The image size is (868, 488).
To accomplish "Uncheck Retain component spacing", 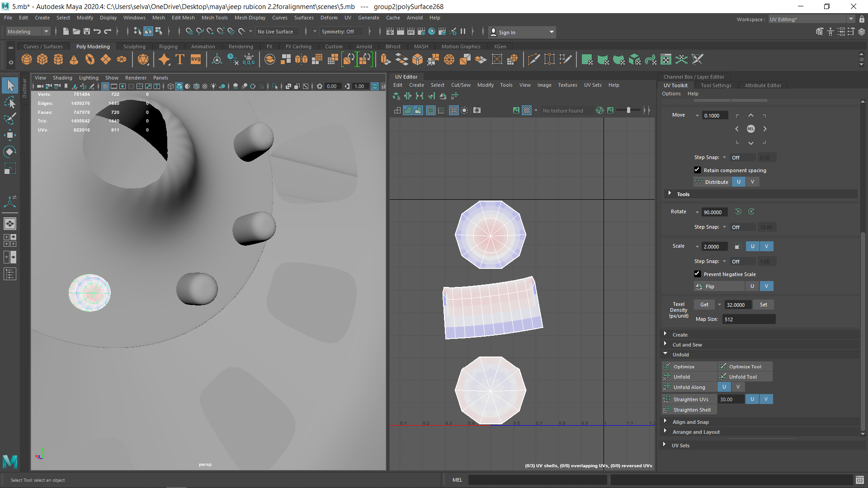I will pyautogui.click(x=697, y=170).
